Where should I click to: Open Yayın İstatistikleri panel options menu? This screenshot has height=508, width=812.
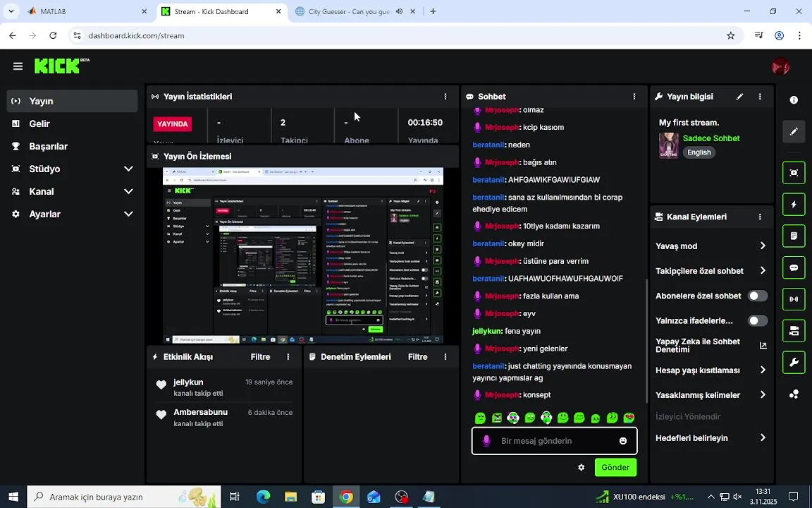pos(445,97)
